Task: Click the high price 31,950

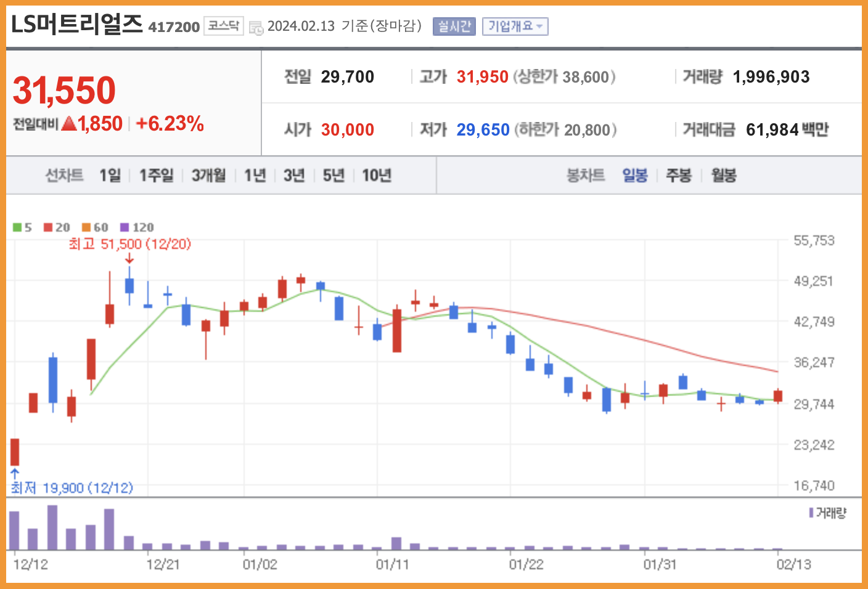Action: 483,77
